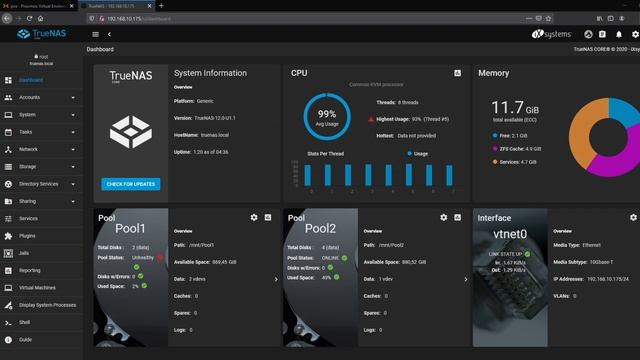Click the Guide info icon
This screenshot has height=360, width=640.
coord(8,340)
